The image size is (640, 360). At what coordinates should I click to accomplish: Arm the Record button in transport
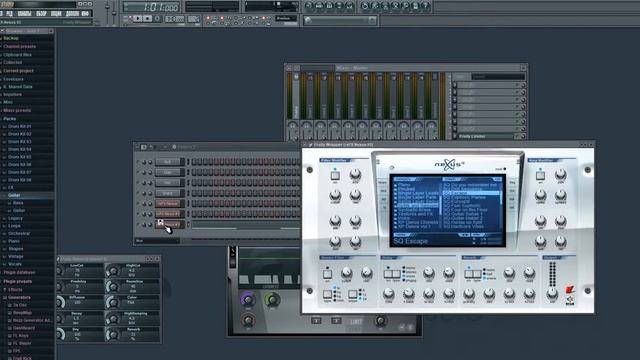[x=157, y=19]
